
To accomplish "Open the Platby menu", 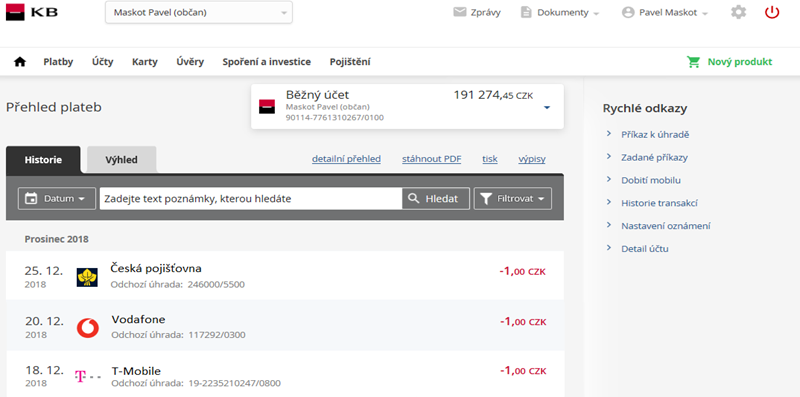I will tap(58, 62).
